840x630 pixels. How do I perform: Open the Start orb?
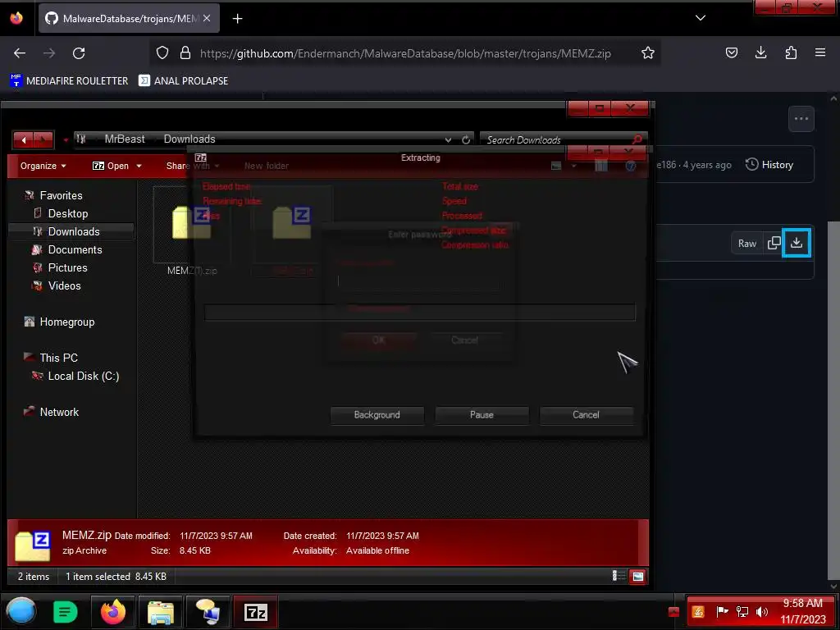(21, 611)
